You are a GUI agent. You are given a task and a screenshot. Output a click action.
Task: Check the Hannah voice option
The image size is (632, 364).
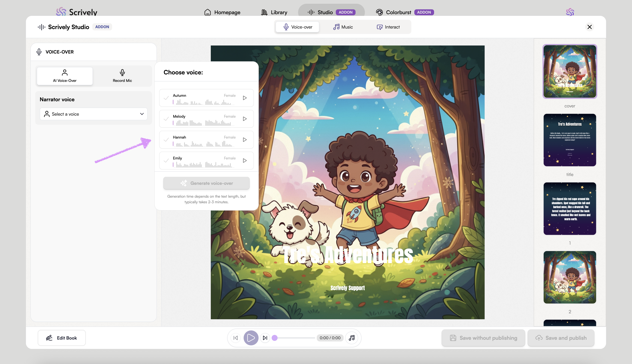(166, 140)
